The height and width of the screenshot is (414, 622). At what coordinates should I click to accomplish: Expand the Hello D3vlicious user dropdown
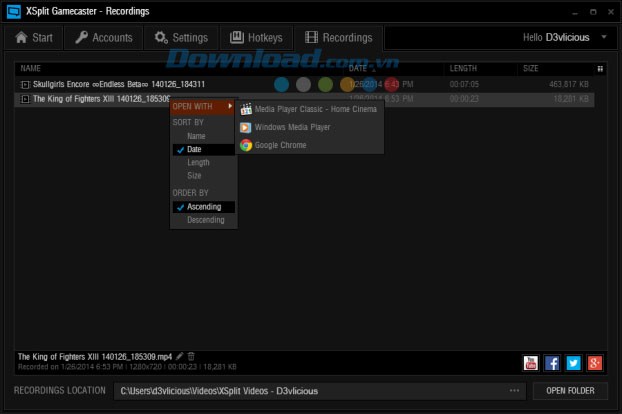(604, 37)
